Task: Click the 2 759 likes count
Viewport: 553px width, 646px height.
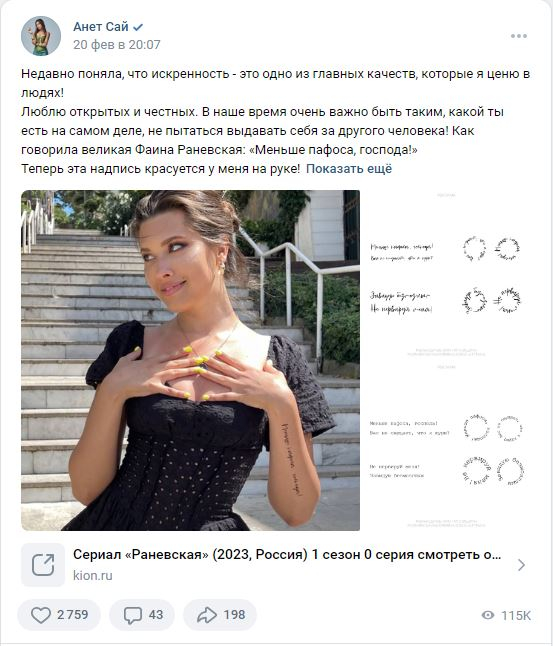Action: [73, 615]
